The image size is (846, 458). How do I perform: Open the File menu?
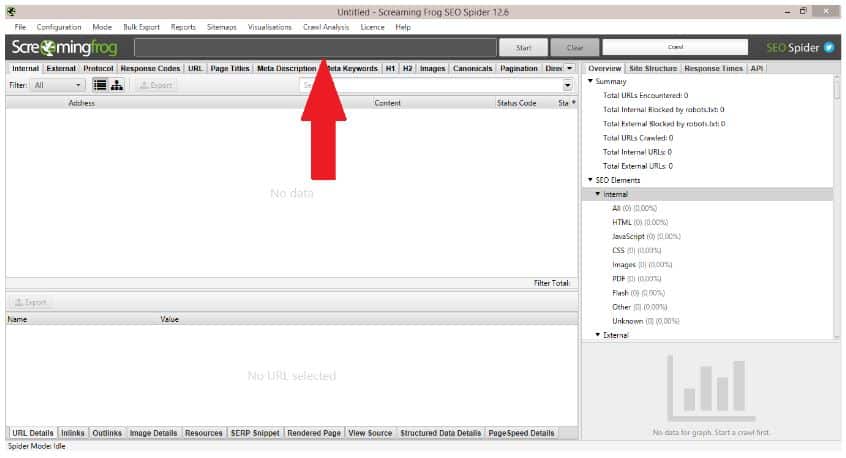21,27
